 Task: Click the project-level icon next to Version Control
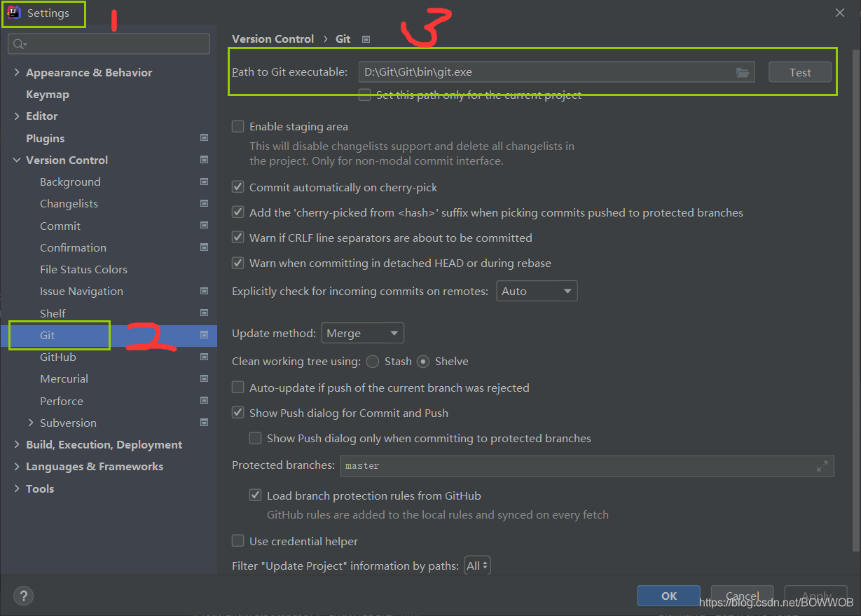coord(204,160)
